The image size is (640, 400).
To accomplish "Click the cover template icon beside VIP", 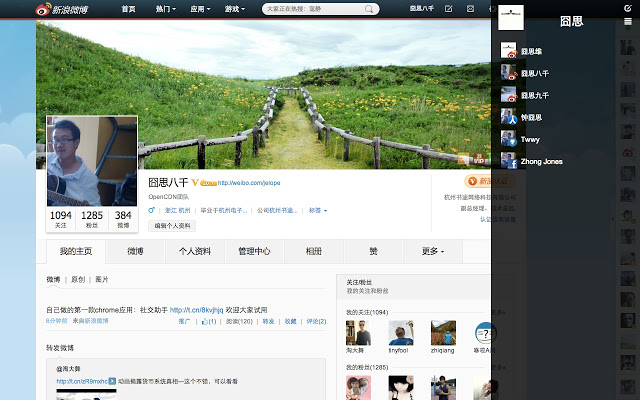I will click(x=463, y=159).
